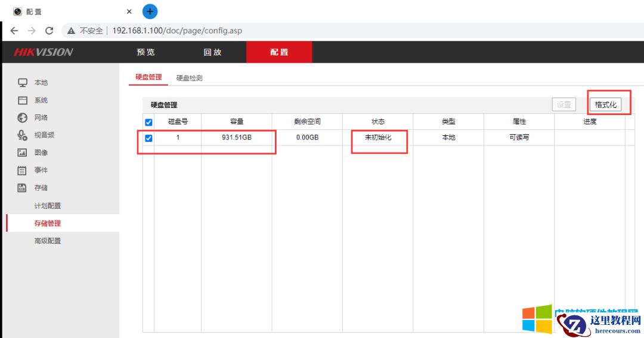Reload the page with refresh icon
This screenshot has width=644, height=338.
(x=49, y=31)
